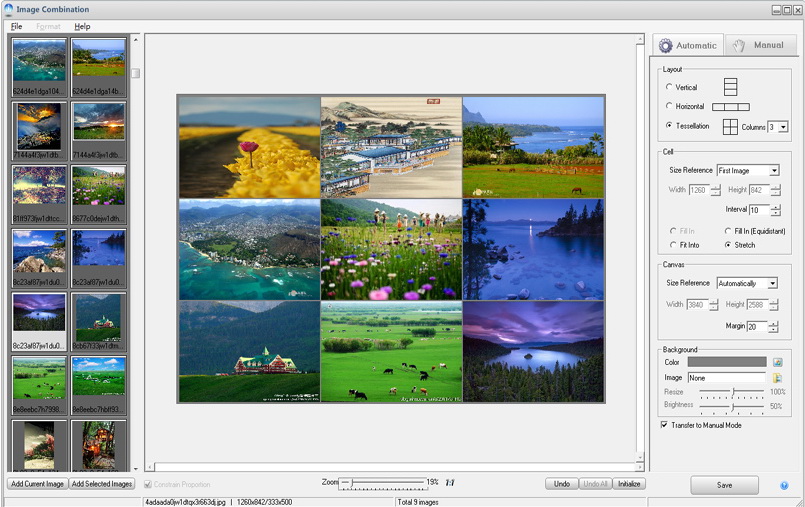Open the Columns count dropdown
The image size is (805, 507).
coord(783,127)
